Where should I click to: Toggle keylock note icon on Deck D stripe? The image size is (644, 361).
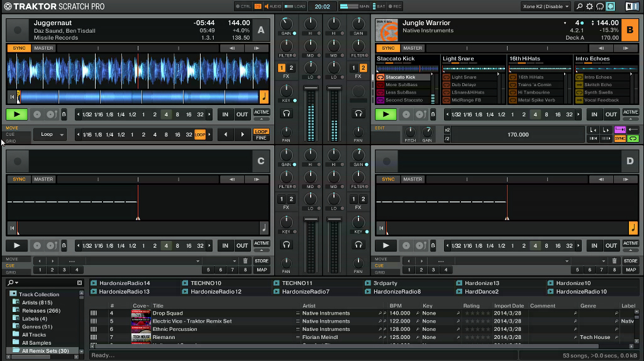click(x=633, y=228)
